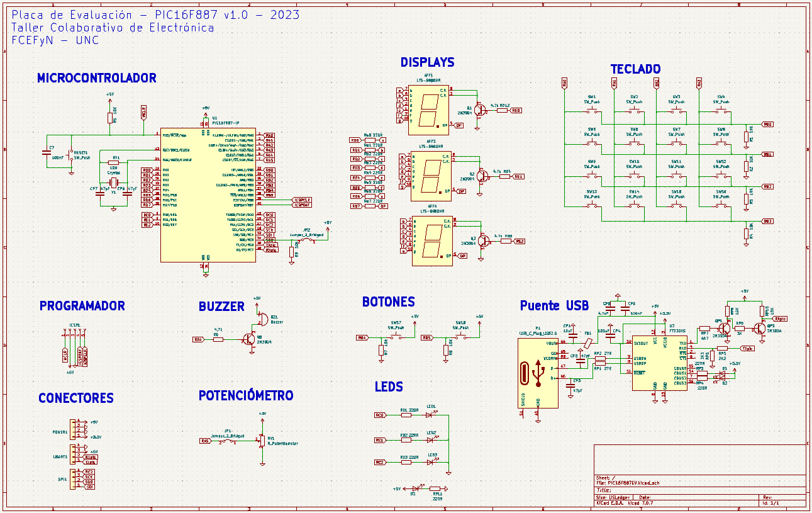Select the AFF1 seven-segment display

click(428, 110)
